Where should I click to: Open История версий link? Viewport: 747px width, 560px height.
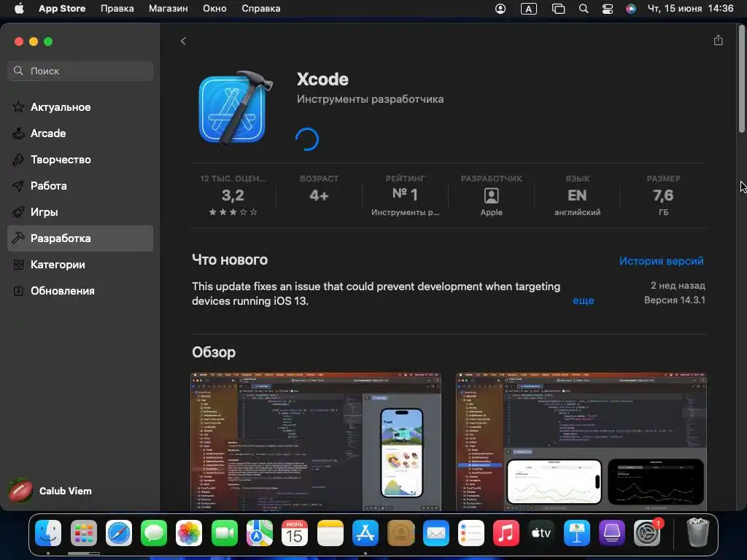661,261
